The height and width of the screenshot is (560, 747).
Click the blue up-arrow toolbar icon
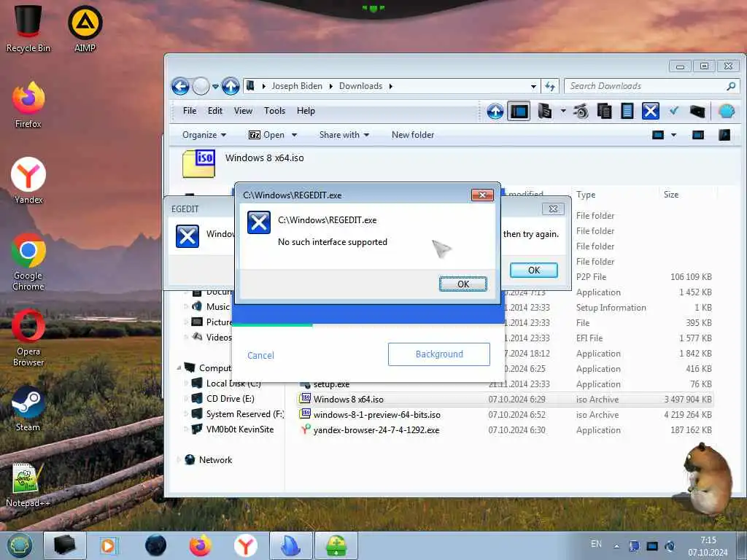tap(495, 112)
